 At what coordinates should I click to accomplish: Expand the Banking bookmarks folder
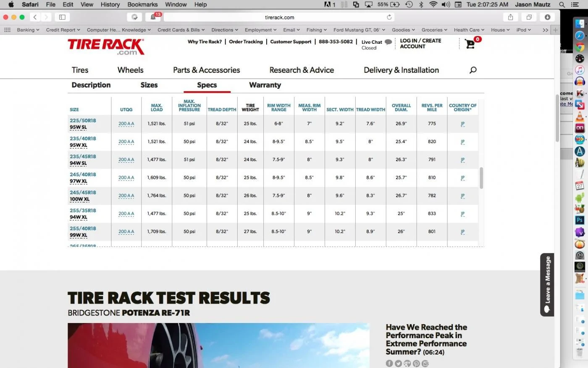pyautogui.click(x=28, y=30)
